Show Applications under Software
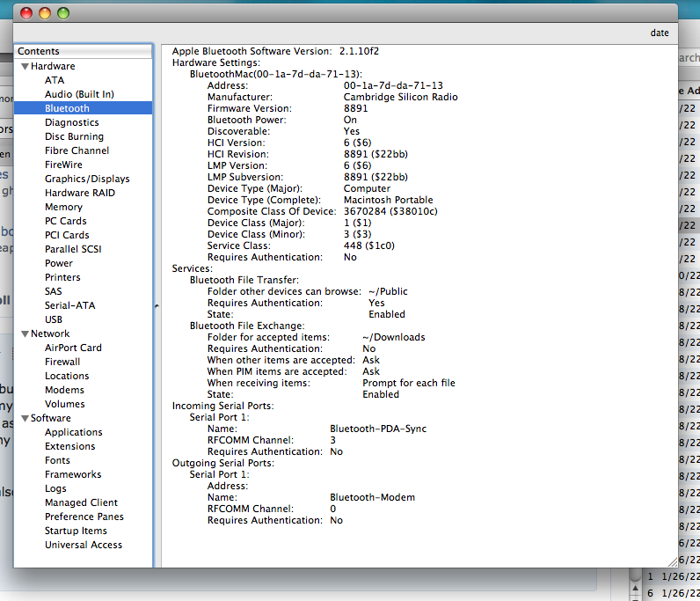 click(74, 432)
